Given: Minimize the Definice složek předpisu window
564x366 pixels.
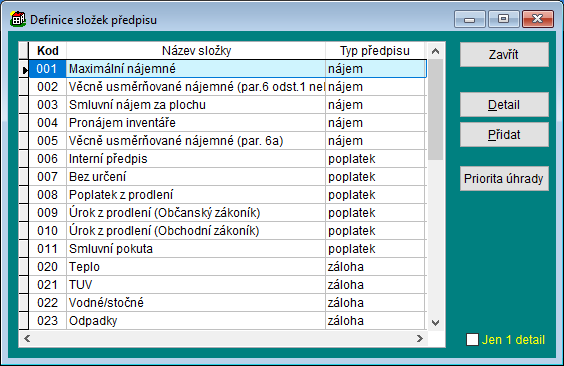Looking at the screenshot, I should point(469,19).
